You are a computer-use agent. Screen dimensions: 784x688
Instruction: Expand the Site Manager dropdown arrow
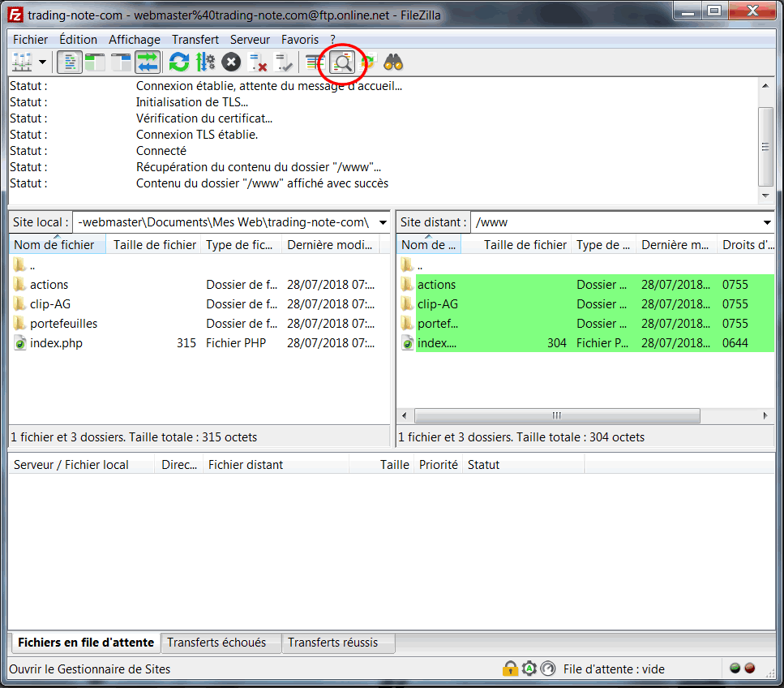click(x=42, y=62)
